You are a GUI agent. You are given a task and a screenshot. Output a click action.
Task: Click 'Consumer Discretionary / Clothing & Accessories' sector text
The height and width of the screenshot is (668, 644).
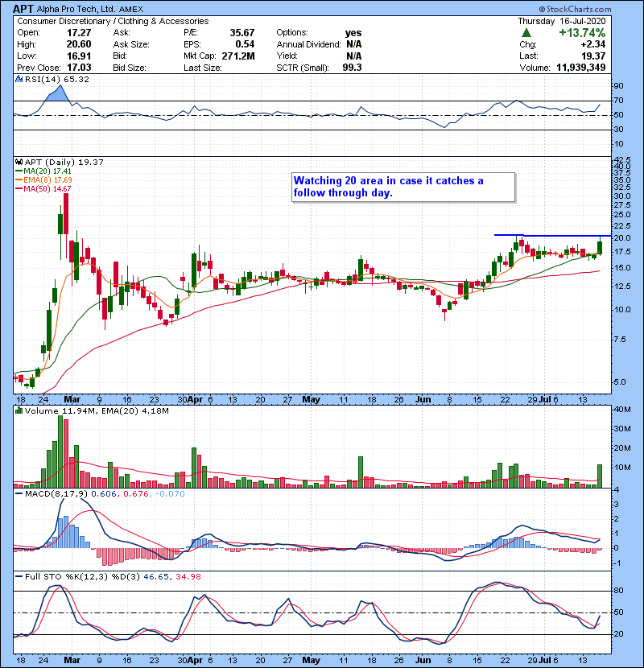pyautogui.click(x=113, y=21)
